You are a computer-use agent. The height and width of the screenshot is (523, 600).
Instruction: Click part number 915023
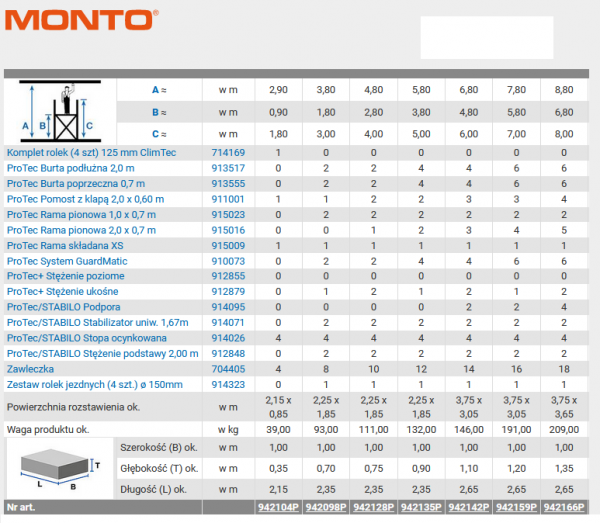coord(228,215)
